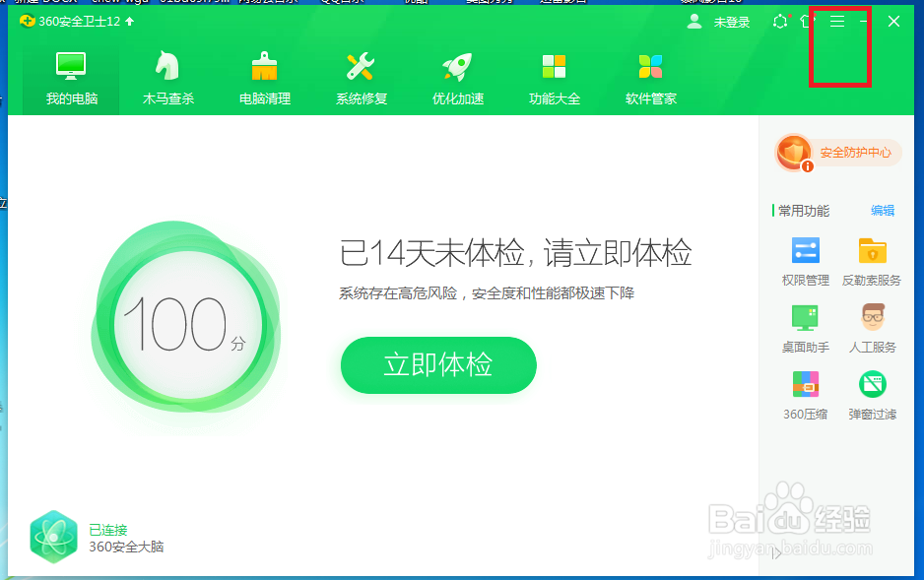Screen dimensions: 924x580
Task: Open 功能大全 tab
Action: pos(555,80)
